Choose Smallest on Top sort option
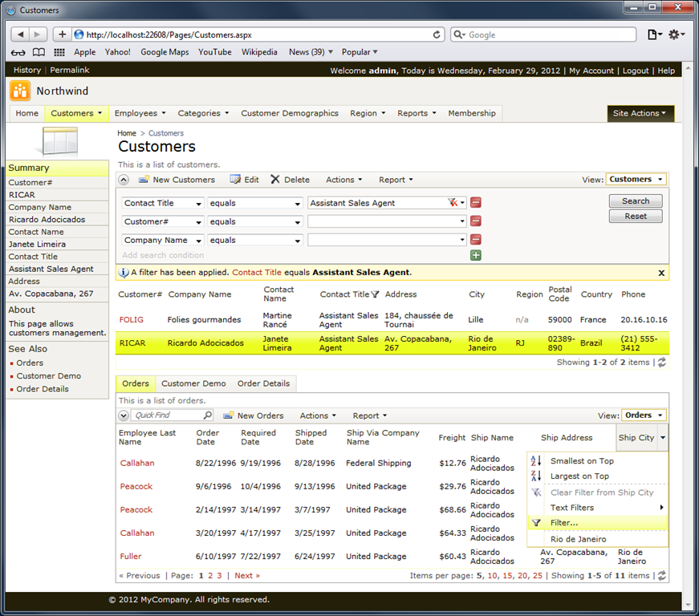Viewport: 699px width, 616px height. pyautogui.click(x=581, y=461)
